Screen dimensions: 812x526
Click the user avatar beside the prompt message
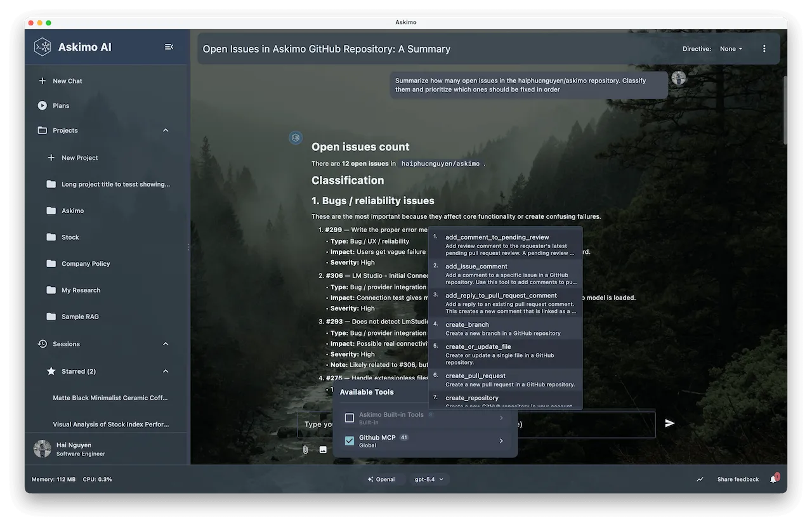pyautogui.click(x=679, y=78)
